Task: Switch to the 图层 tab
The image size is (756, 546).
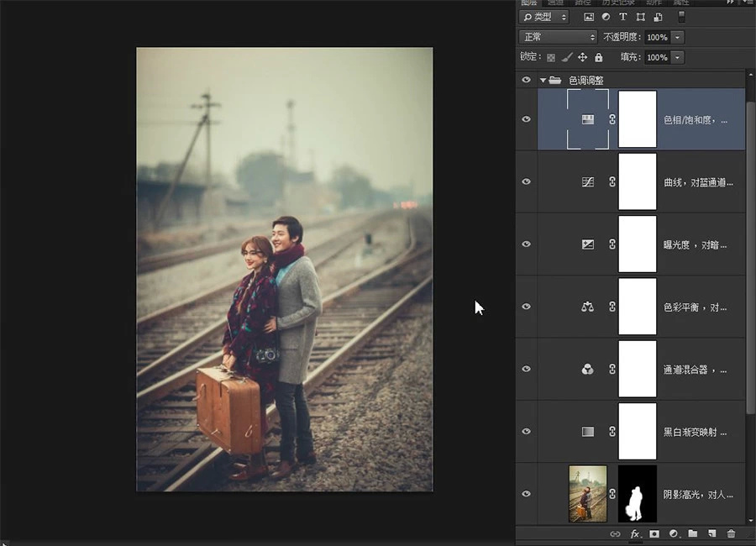Action: (x=529, y=3)
